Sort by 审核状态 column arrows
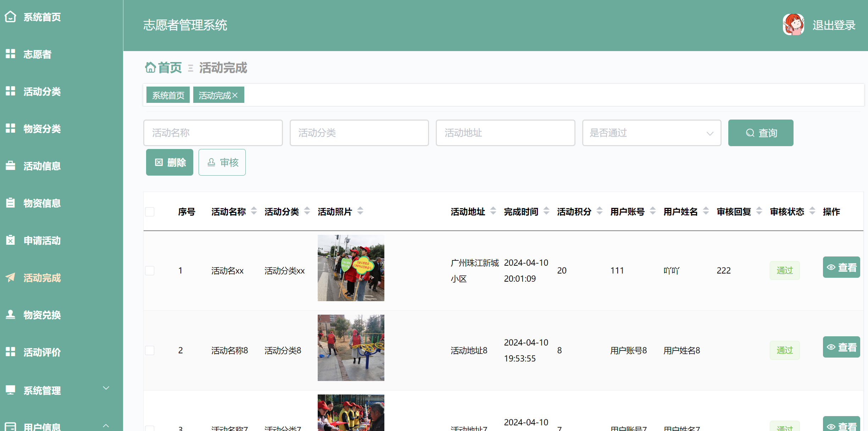 point(812,211)
